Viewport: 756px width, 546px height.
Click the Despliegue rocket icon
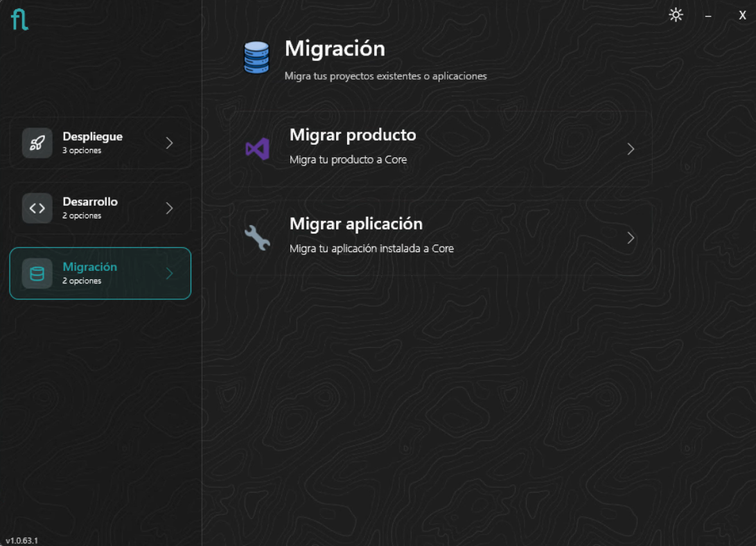(37, 143)
